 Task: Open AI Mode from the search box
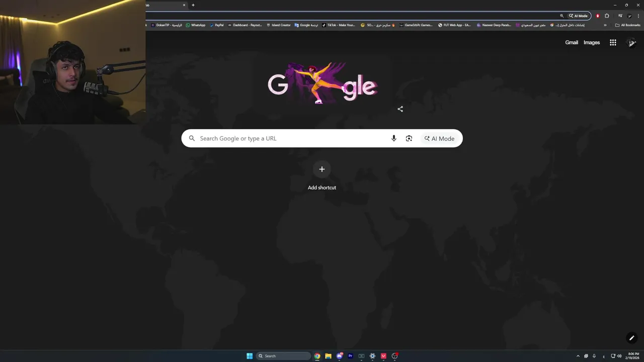click(439, 138)
